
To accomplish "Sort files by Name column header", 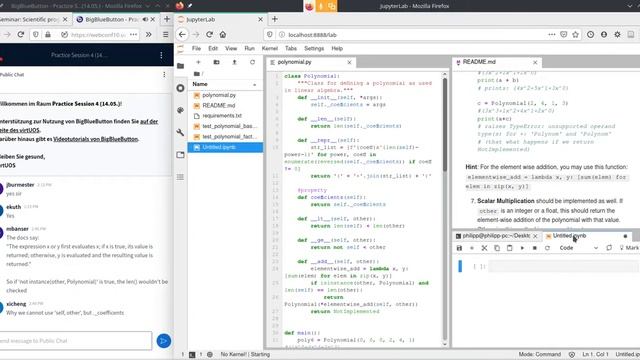I will click(x=225, y=84).
